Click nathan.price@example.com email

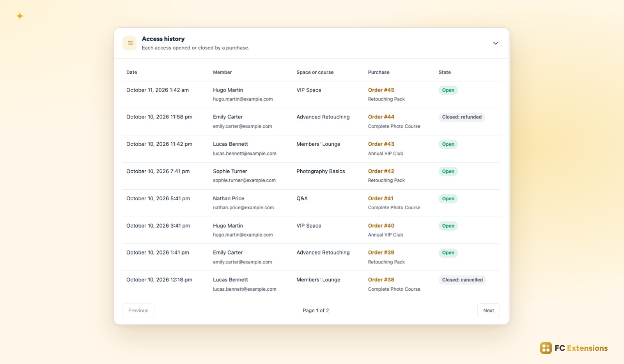[x=243, y=208]
